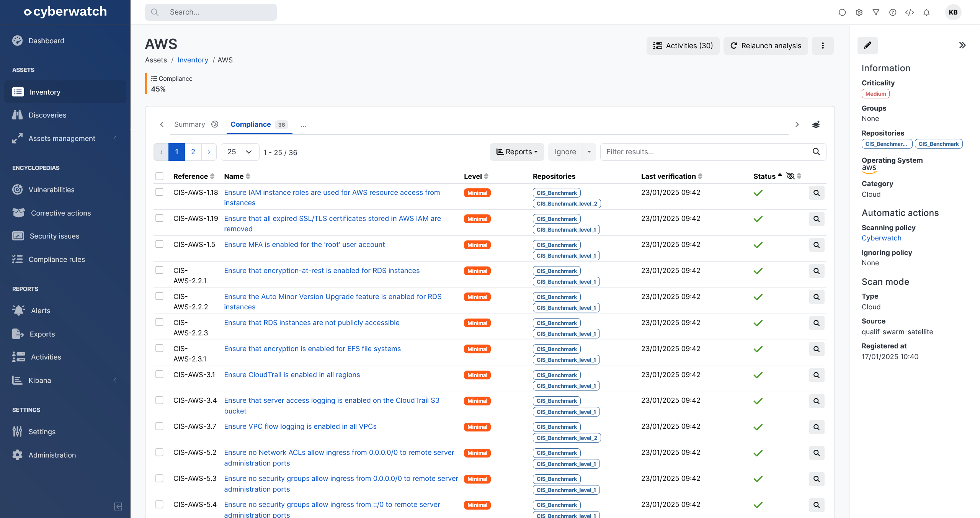Click the layers stack icon beside tabs

click(x=816, y=125)
